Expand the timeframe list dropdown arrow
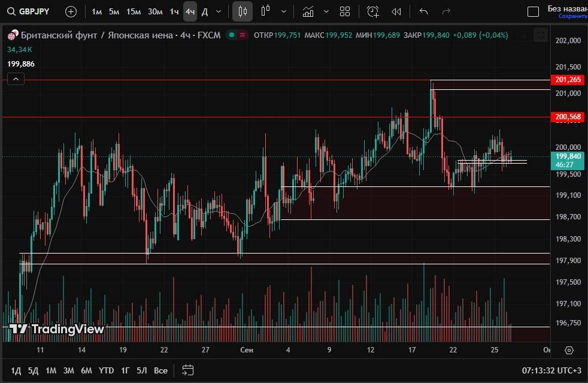This screenshot has width=588, height=383. (219, 11)
